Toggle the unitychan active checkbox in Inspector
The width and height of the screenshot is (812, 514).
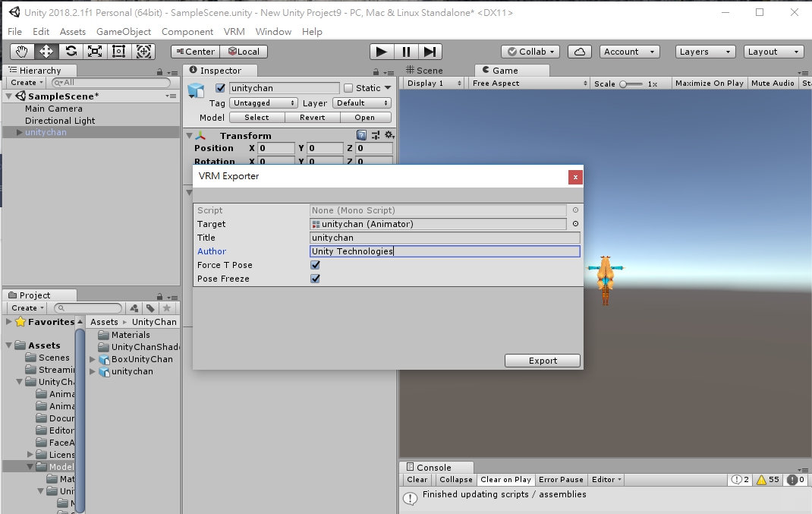coord(220,88)
